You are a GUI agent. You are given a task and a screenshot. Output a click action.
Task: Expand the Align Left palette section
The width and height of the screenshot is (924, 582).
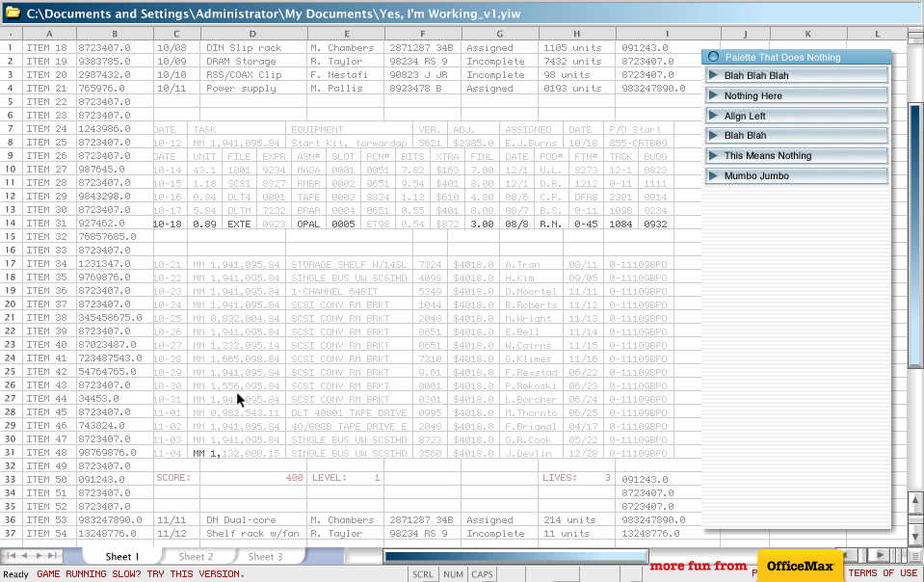(x=796, y=116)
